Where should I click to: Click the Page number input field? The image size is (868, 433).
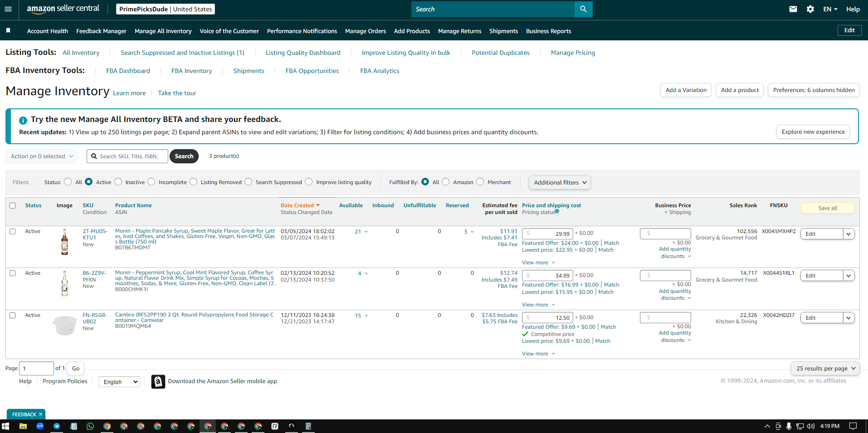[x=36, y=368]
